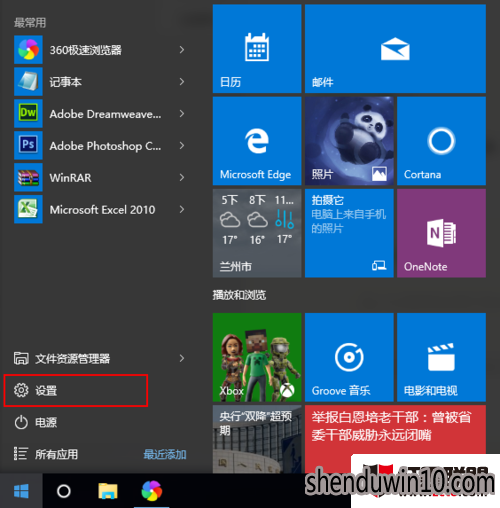Viewport: 500px width, 508px height.
Task: Click the 播放和浏览 group heading
Action: tap(239, 295)
